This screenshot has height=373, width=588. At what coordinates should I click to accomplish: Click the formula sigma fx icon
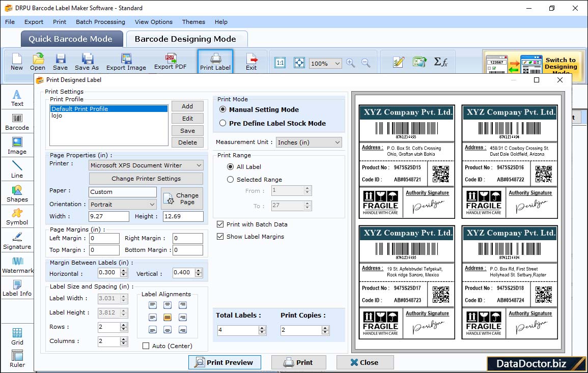441,62
